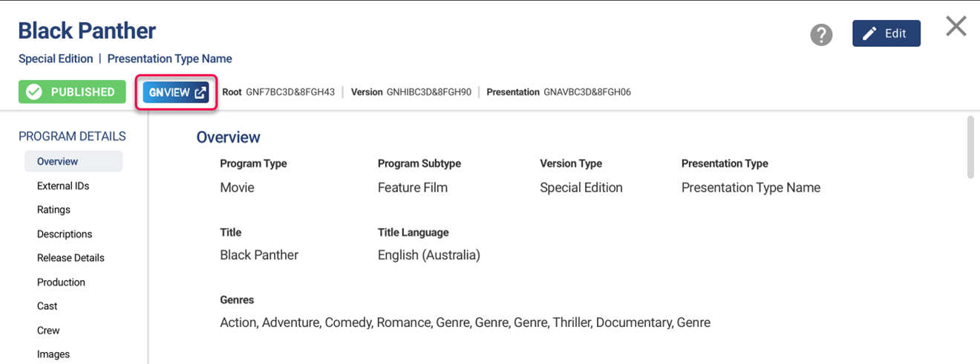Screen dimensions: 980x364
Task: Go to External IDs section
Action: [x=63, y=186]
